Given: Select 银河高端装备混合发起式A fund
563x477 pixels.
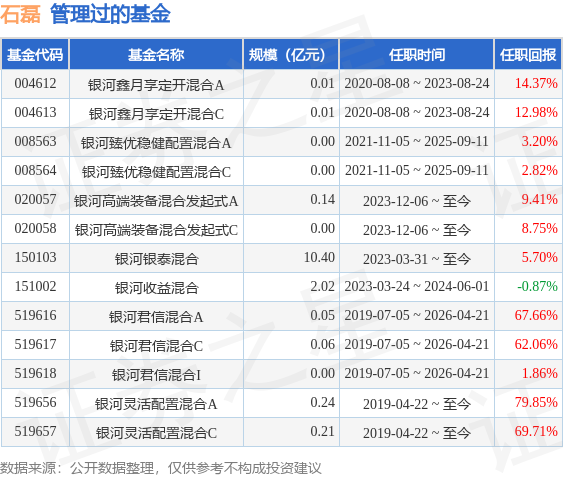Looking at the screenshot, I should coord(156,201).
